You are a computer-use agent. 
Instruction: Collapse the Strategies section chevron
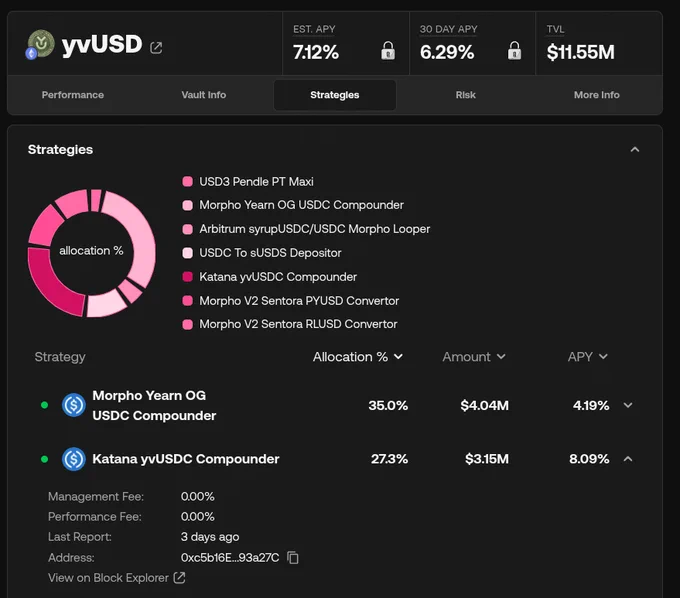click(635, 150)
